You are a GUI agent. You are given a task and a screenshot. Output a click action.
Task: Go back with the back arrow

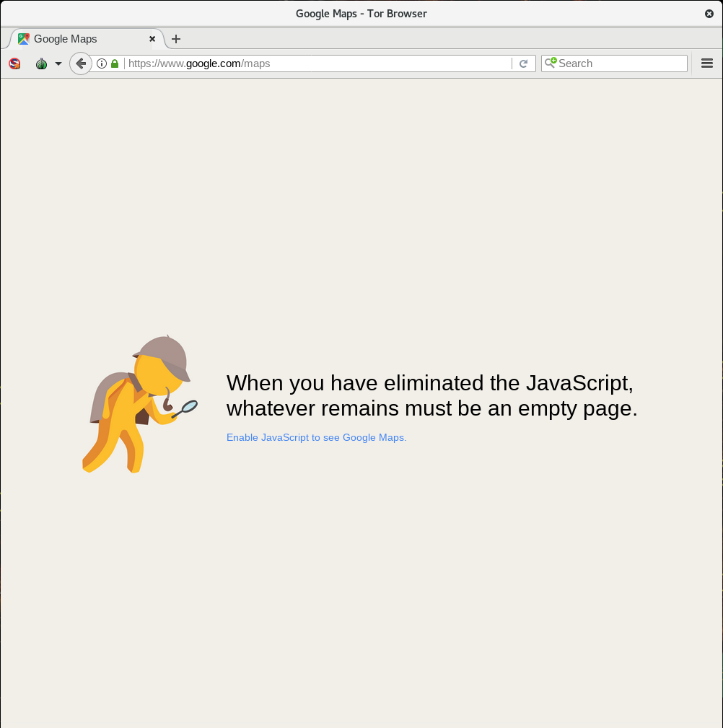[81, 63]
